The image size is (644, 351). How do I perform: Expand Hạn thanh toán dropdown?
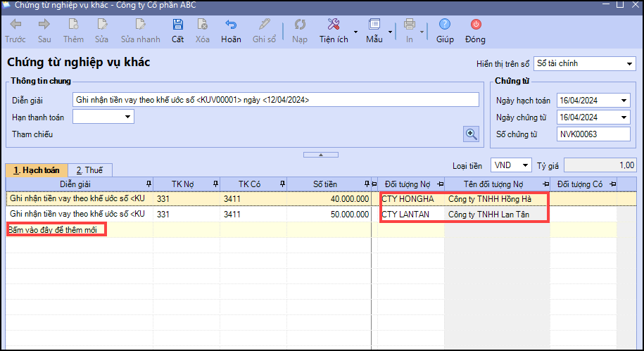coord(128,117)
